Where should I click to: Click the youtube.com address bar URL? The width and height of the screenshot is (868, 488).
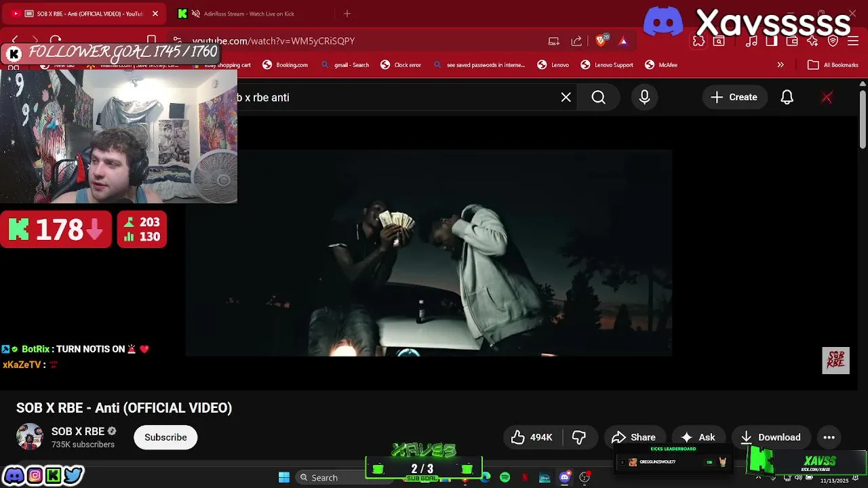coord(273,41)
